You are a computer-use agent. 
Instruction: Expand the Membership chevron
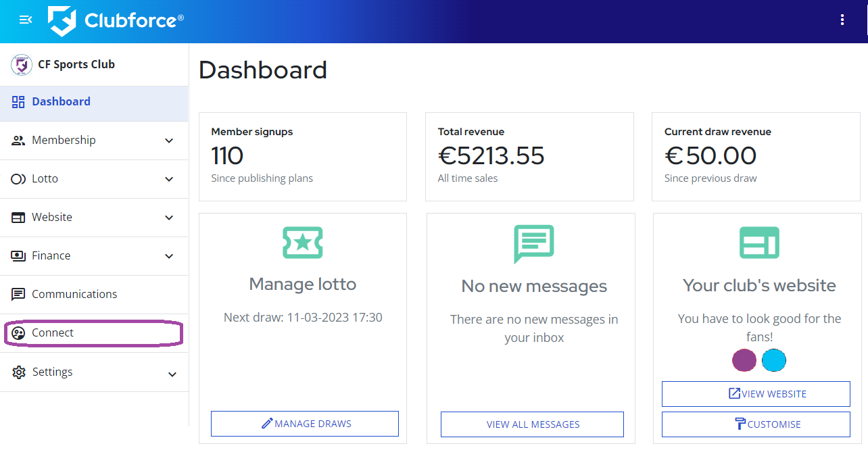tap(169, 141)
